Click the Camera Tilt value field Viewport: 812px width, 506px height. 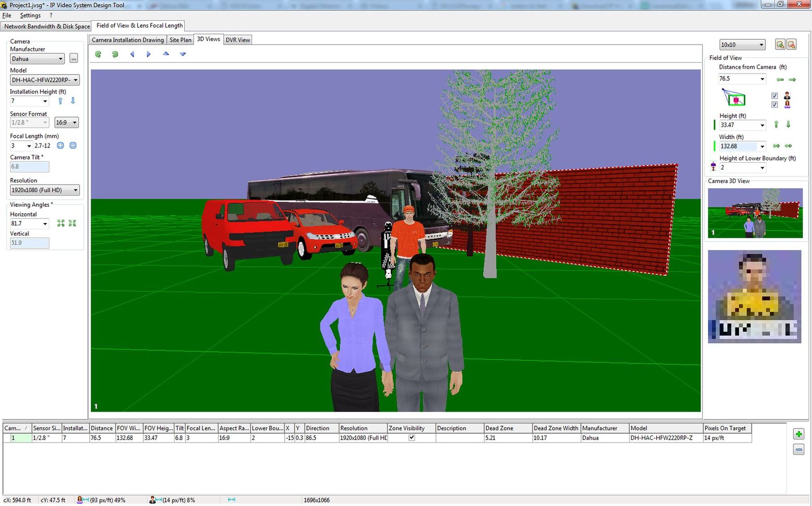pyautogui.click(x=29, y=167)
